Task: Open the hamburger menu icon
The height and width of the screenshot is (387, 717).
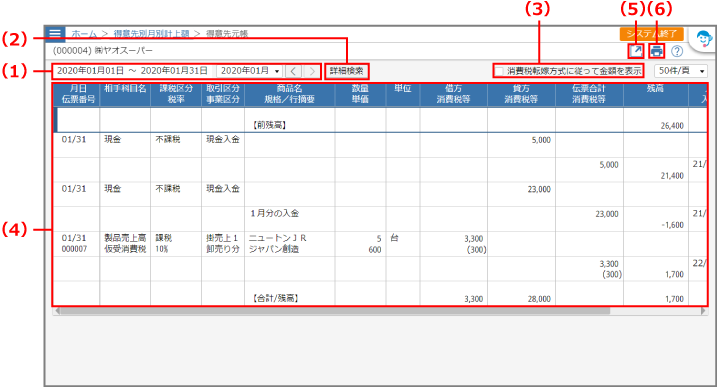Action: tap(55, 33)
